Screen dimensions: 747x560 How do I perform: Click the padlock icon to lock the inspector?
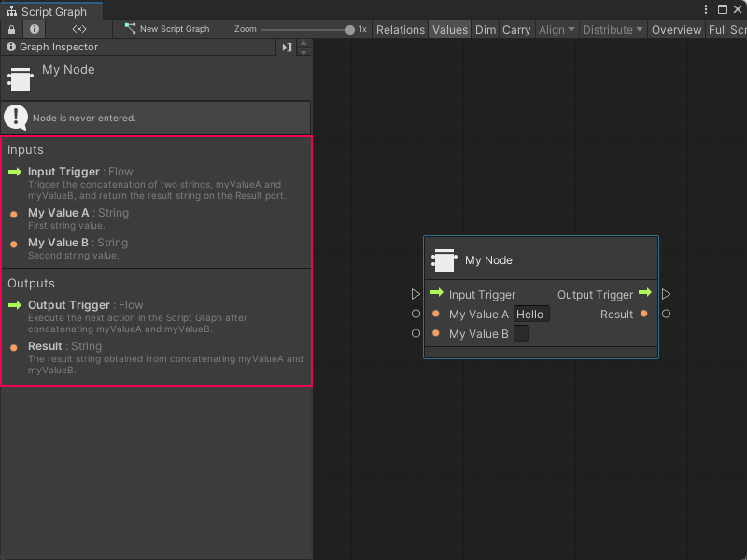click(x=10, y=29)
